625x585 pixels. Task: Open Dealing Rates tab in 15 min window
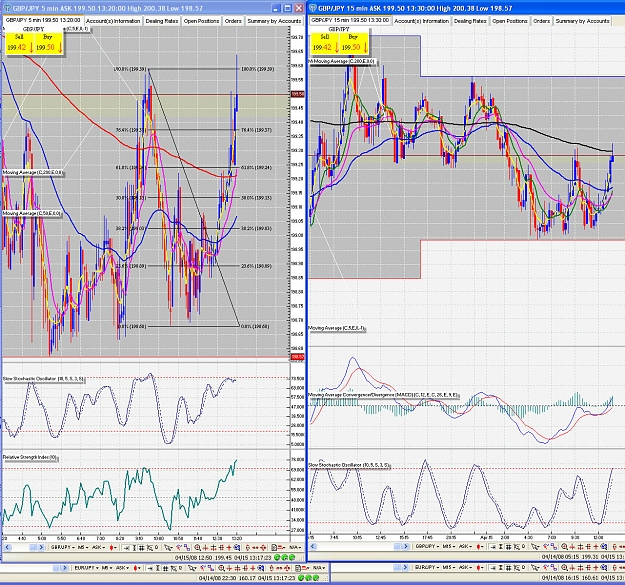470,21
